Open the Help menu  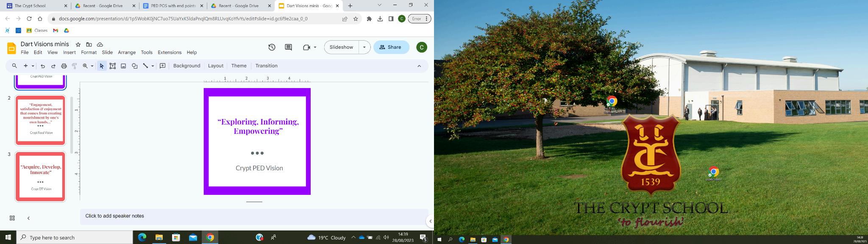click(x=192, y=53)
